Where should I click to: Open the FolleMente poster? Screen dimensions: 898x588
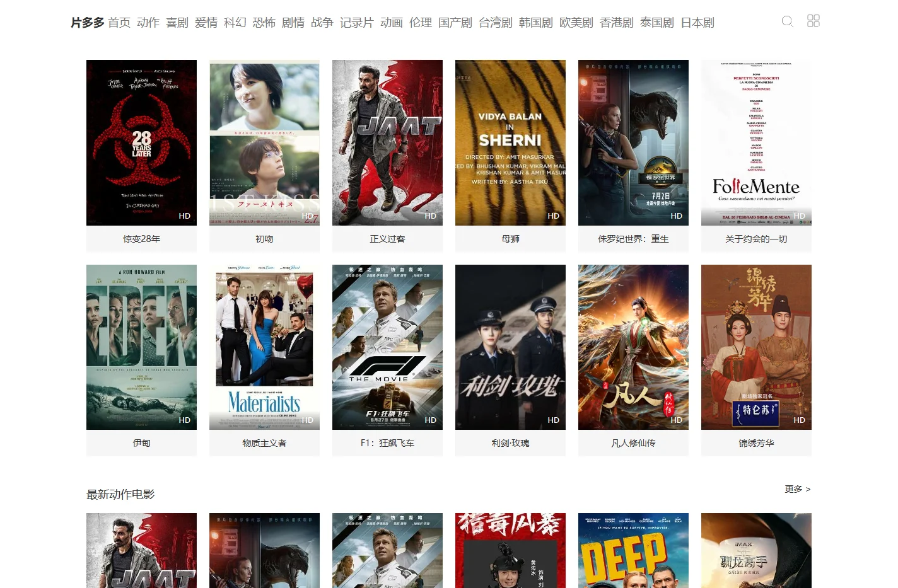click(756, 142)
